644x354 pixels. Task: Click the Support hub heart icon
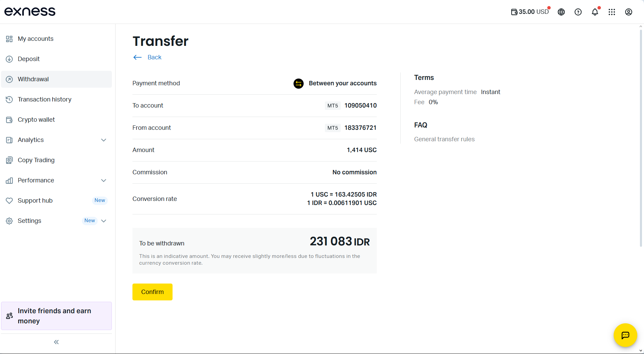[9, 201]
